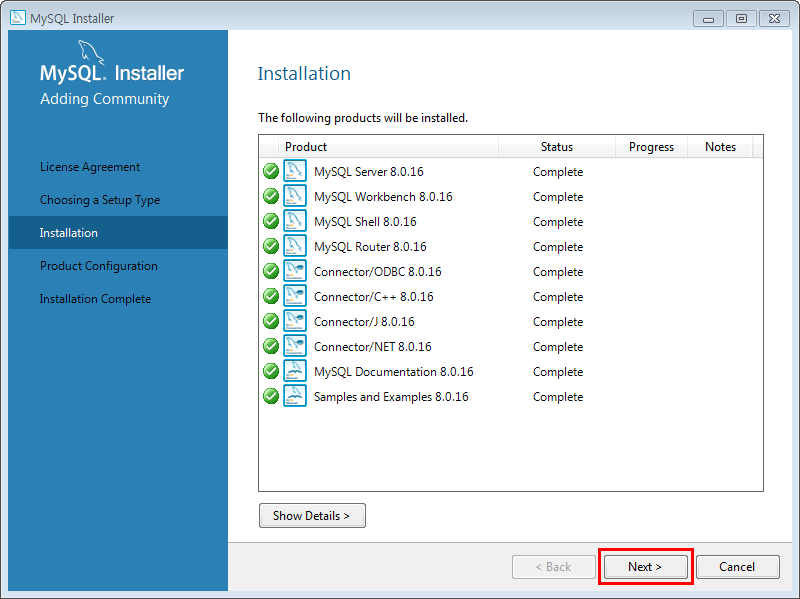
Task: Click Complete status for MySQL Documentation
Action: 558,372
